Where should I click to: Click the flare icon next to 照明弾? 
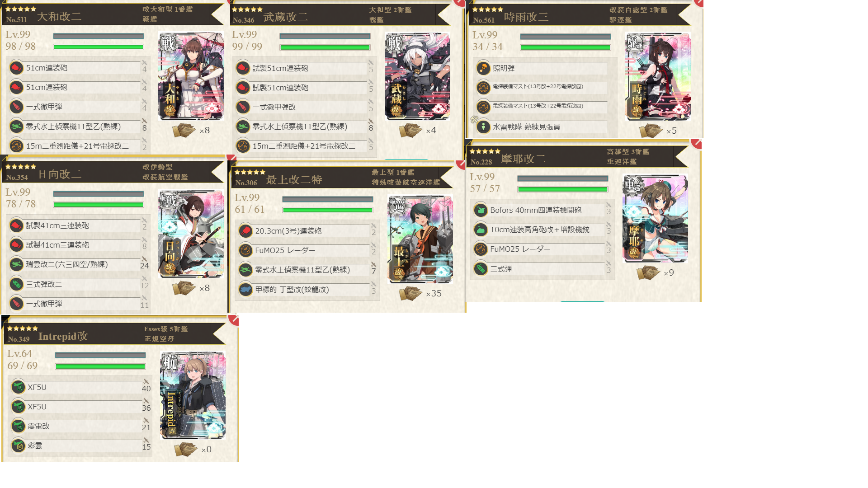pos(483,68)
